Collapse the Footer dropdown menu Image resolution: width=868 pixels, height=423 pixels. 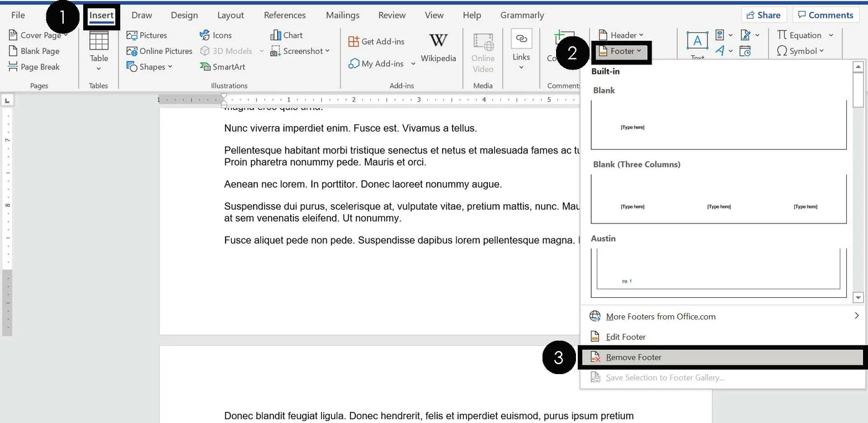click(x=621, y=51)
